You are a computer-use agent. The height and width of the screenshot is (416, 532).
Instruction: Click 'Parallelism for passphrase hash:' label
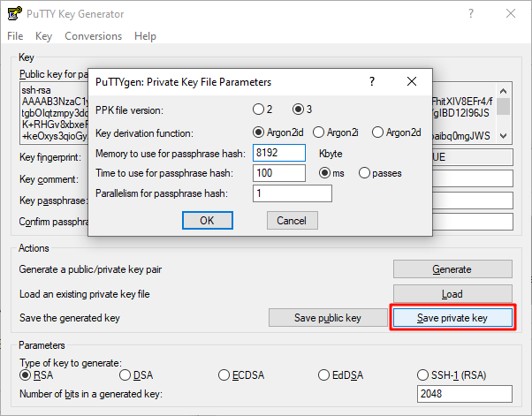(162, 193)
